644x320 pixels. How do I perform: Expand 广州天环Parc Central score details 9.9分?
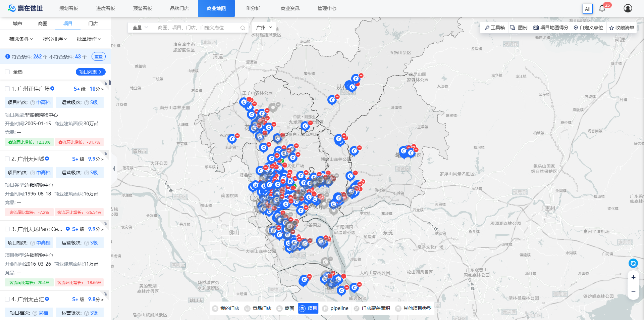(96, 229)
